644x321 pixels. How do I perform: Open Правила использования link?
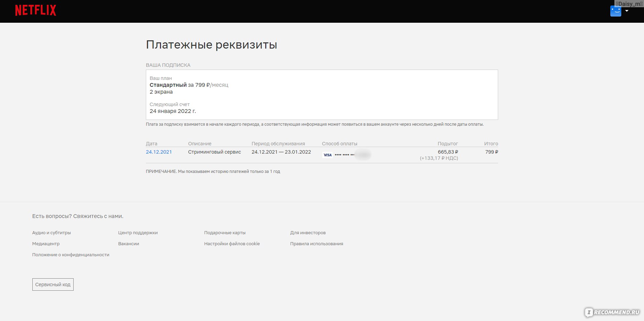tap(316, 244)
